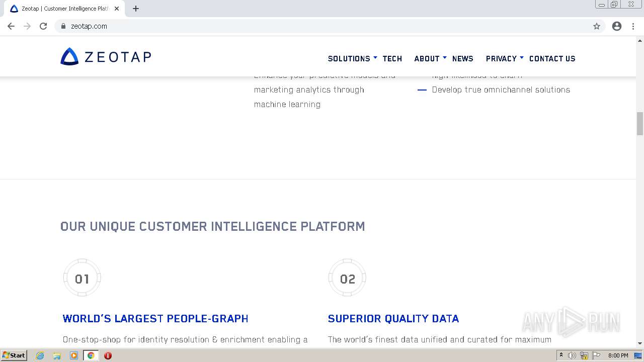Viewport: 644px width, 362px height.
Task: Expand the Privacy dropdown menu
Action: coord(505,59)
